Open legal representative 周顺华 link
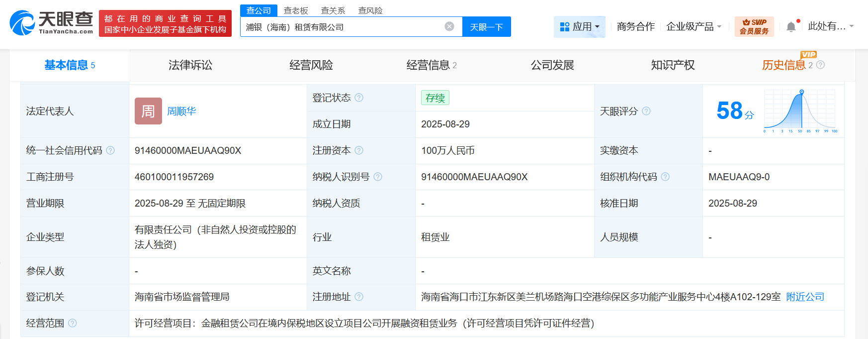Screen dimensions: 868x339 tap(181, 111)
